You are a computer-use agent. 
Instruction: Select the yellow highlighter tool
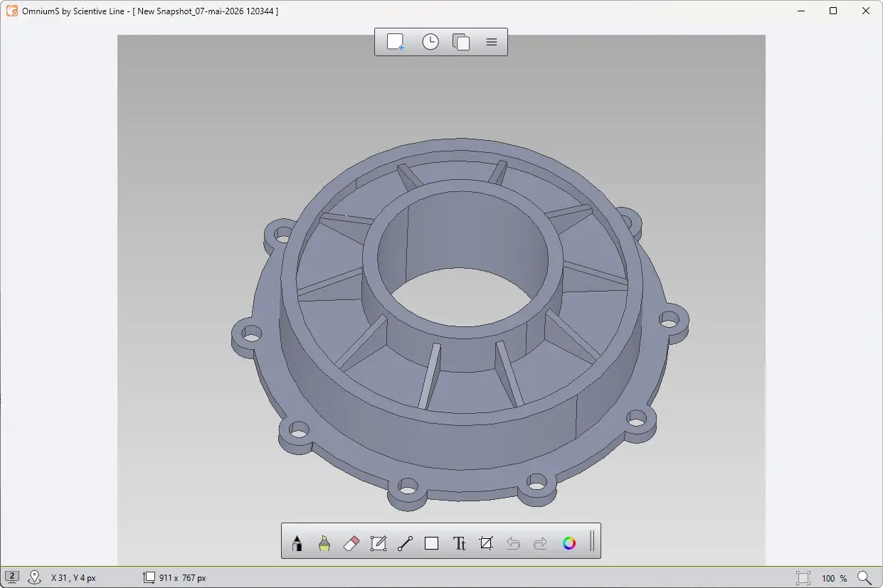[324, 543]
